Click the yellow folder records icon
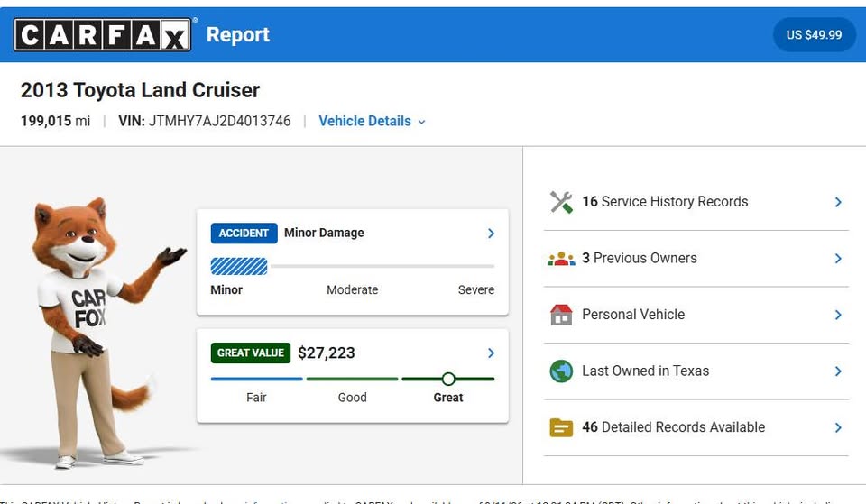This screenshot has width=866, height=504. pos(561,427)
